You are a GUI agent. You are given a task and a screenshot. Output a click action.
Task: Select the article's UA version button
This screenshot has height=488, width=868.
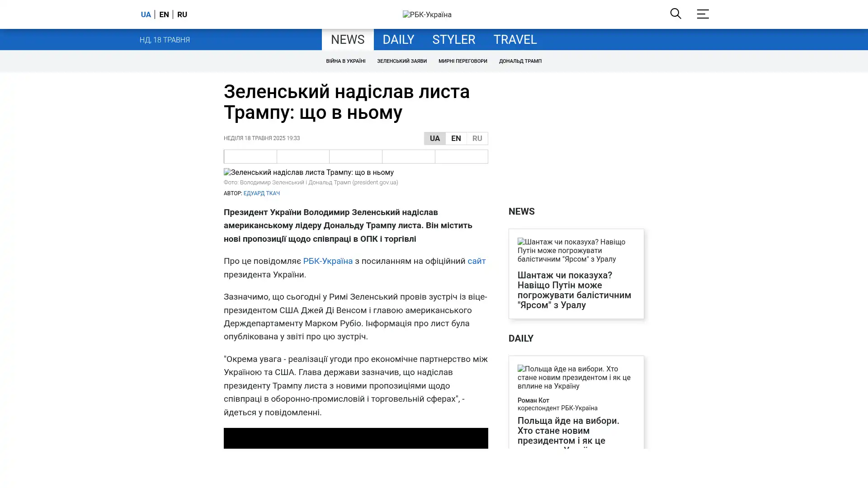coord(434,138)
